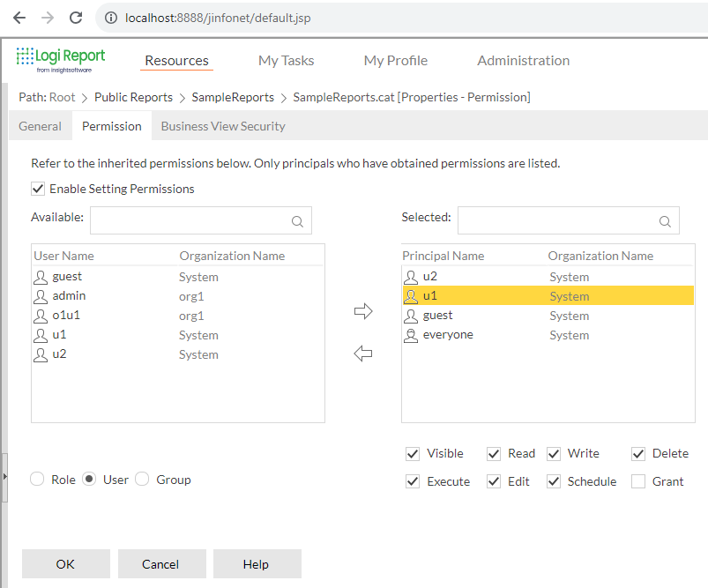The width and height of the screenshot is (708, 588).
Task: Uncheck the Enable Setting Permissions checkbox
Action: [37, 189]
